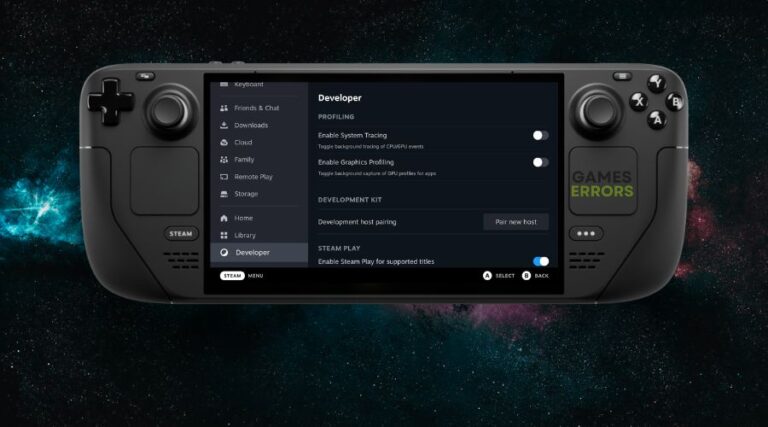This screenshot has height=427, width=768.
Task: Click the three-dots quick access button
Action: (586, 234)
